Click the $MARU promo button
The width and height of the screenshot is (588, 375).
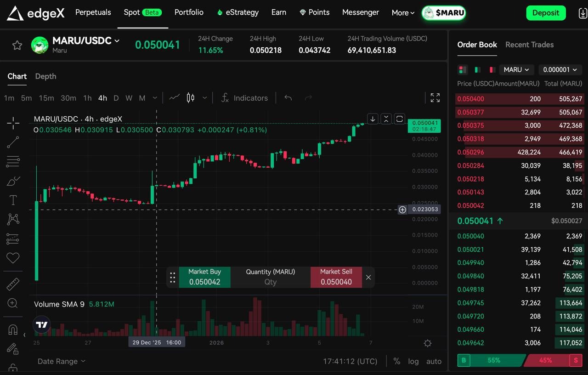coord(444,13)
